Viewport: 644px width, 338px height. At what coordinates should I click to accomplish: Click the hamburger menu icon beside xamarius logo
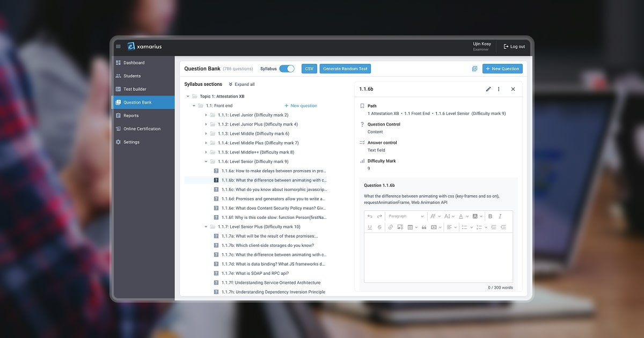[x=119, y=47]
